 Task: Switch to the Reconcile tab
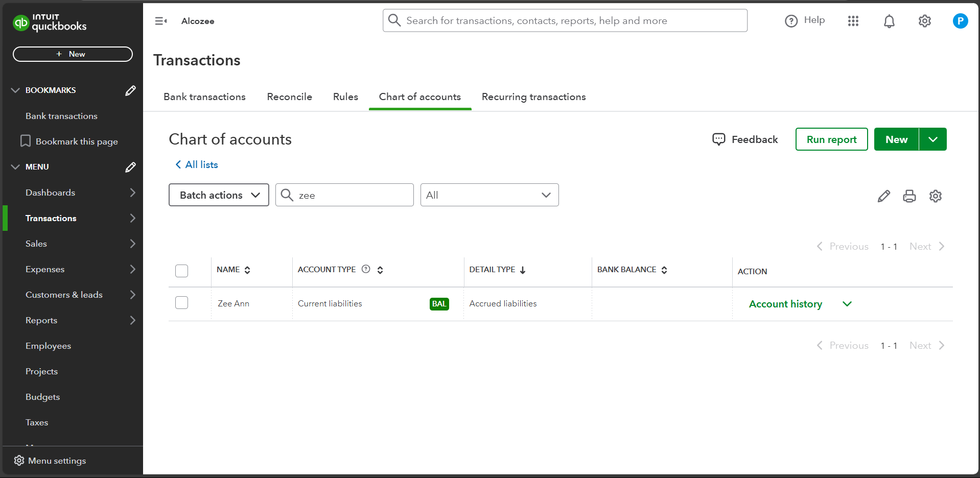289,97
